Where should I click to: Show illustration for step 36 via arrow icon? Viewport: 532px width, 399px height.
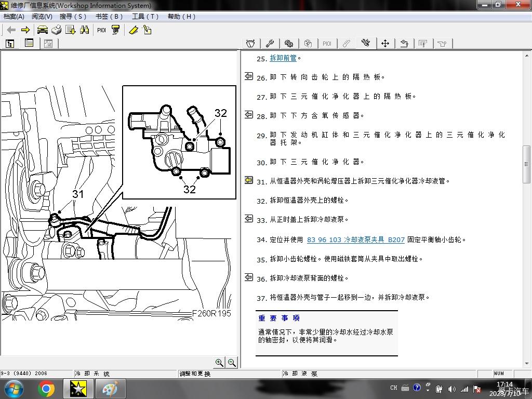pyautogui.click(x=249, y=277)
